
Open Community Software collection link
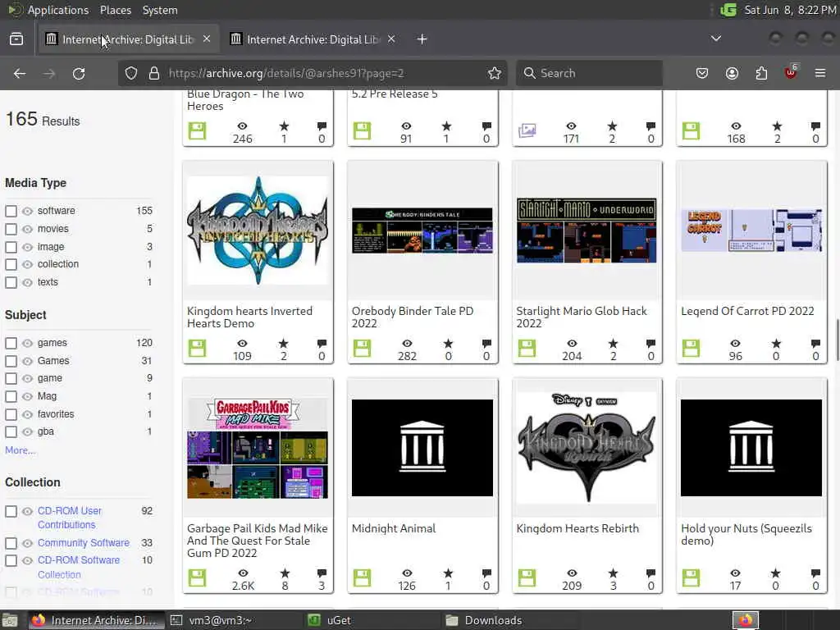tap(84, 543)
